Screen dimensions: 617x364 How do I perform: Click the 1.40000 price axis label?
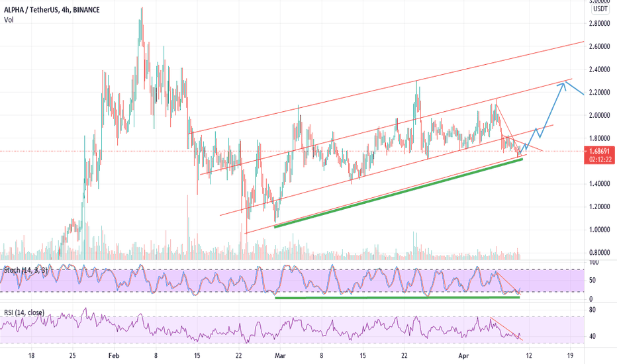(x=599, y=184)
